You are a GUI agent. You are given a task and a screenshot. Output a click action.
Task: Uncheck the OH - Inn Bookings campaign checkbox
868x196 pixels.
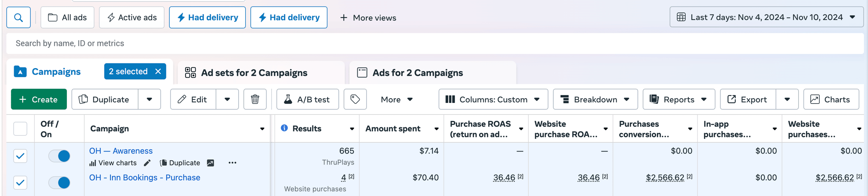click(x=20, y=183)
